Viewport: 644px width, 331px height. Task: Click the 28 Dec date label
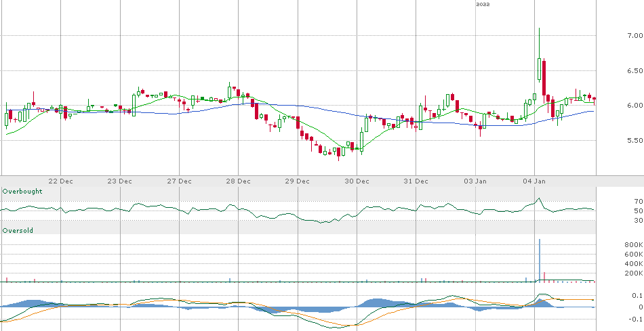coord(239,181)
